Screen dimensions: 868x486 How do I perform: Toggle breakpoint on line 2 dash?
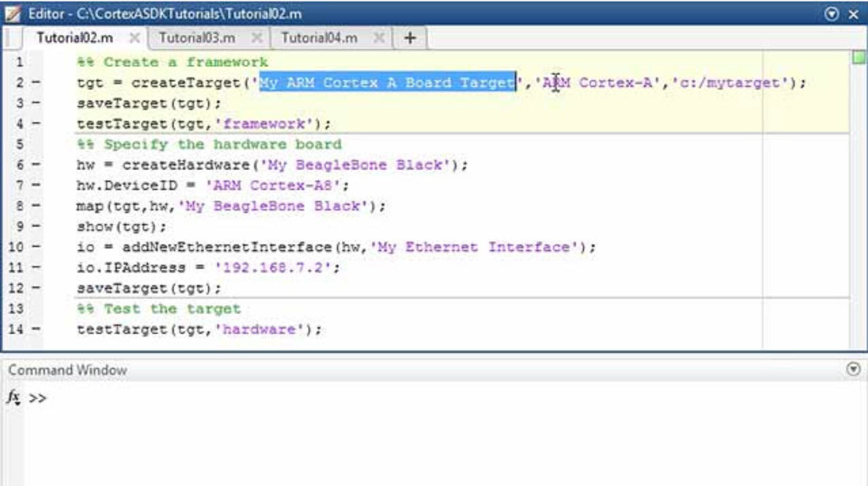pos(35,83)
